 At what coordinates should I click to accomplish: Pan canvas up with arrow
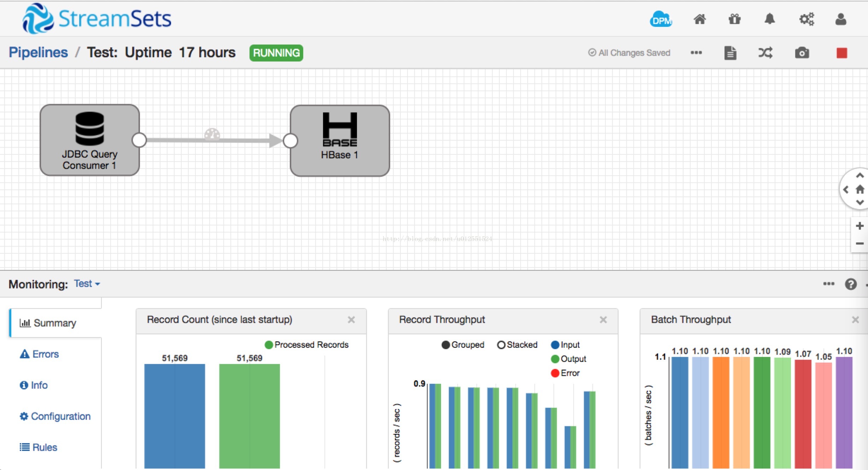[x=860, y=175]
